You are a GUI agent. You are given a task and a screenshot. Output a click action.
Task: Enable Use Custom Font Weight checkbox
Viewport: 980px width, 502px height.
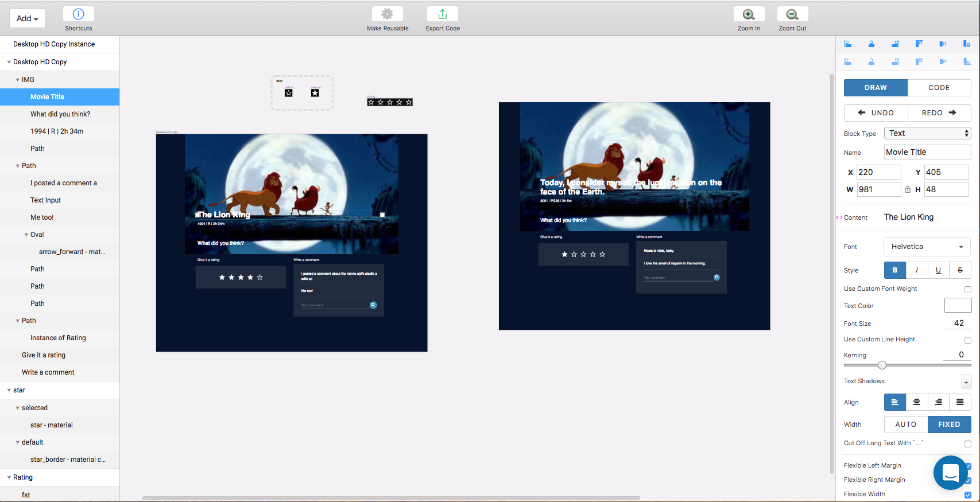(968, 290)
